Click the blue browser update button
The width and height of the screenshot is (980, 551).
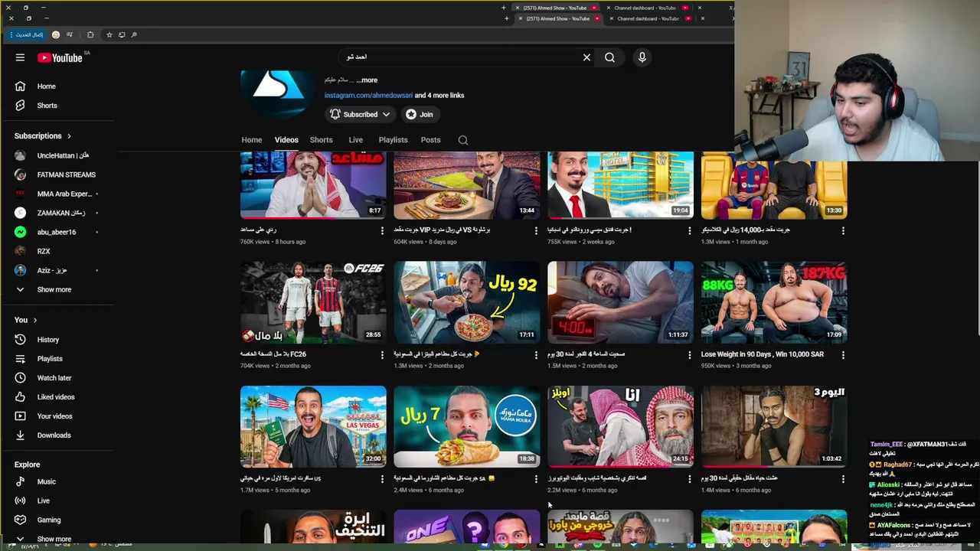tap(26, 34)
